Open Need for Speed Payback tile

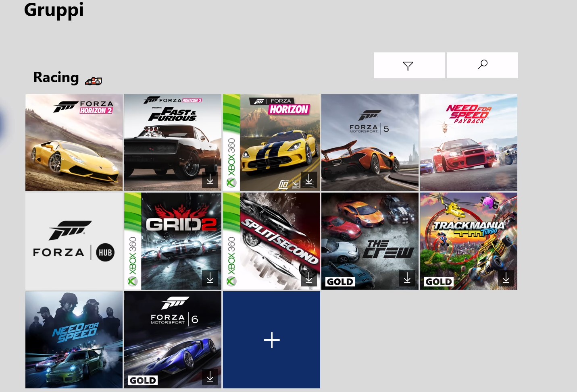(x=469, y=143)
